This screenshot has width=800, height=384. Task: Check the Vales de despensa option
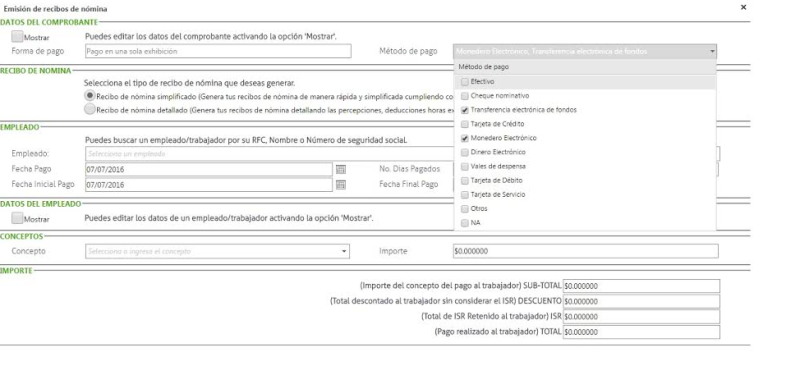pos(464,166)
